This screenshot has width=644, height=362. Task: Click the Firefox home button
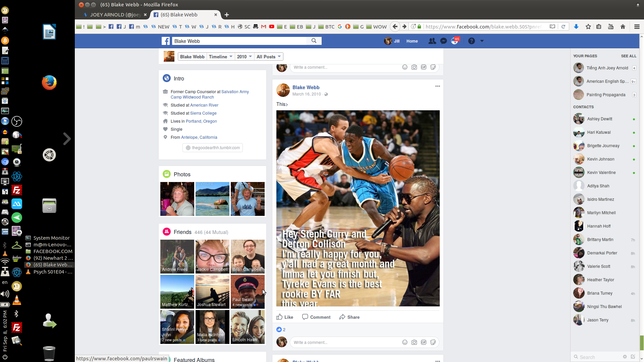pyautogui.click(x=623, y=26)
